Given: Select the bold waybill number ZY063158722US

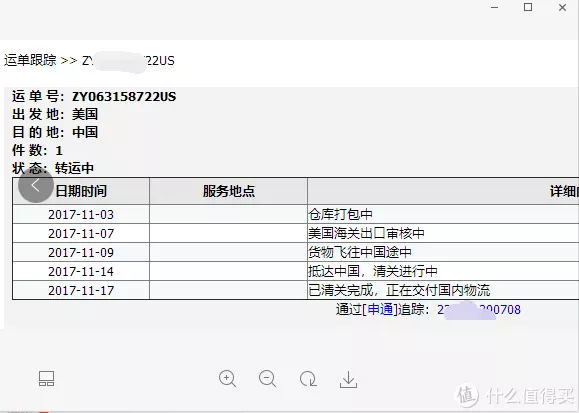Looking at the screenshot, I should (124, 97).
